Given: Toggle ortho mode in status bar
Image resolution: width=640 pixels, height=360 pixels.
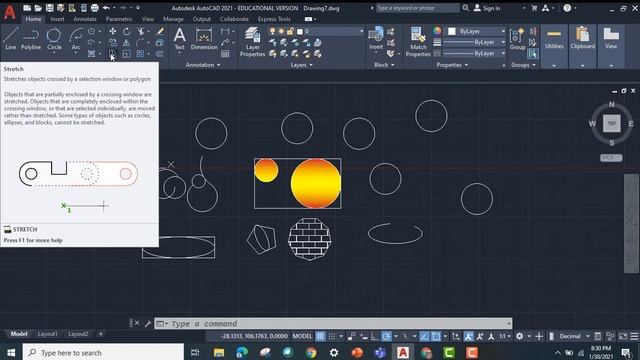Looking at the screenshot, I should (374, 336).
